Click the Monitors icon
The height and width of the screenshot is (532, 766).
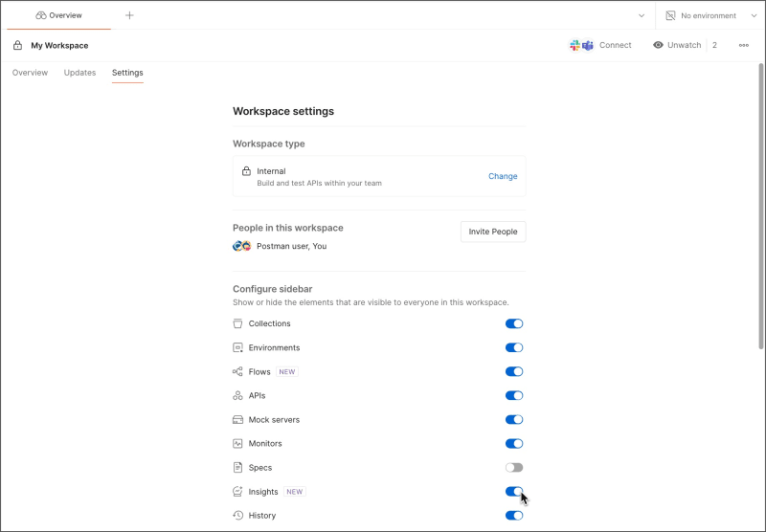click(x=238, y=443)
